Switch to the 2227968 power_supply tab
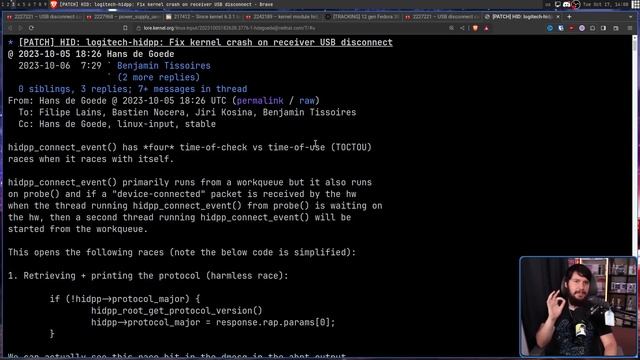 (x=123, y=17)
